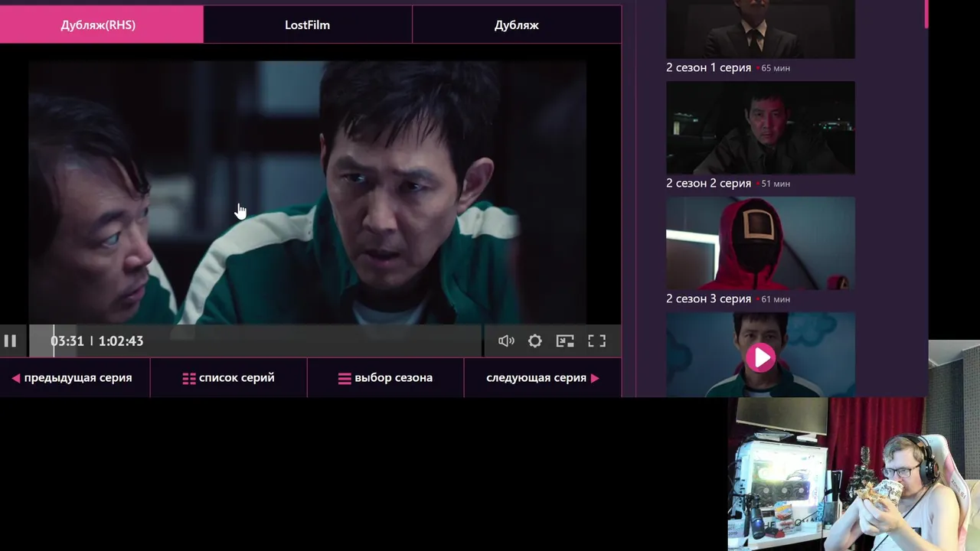Viewport: 980px width, 551px height.
Task: Click the '2 сезон 1 серия' title
Action: [708, 67]
